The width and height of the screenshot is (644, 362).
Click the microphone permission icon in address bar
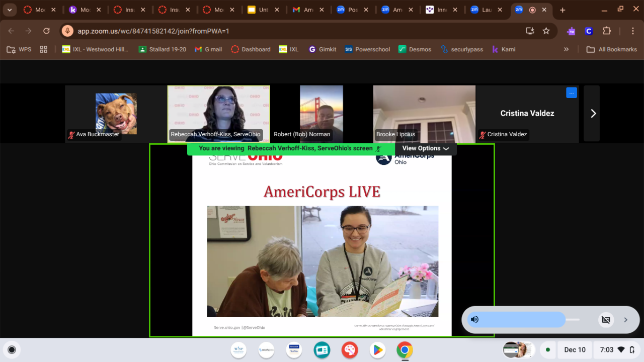click(x=67, y=31)
